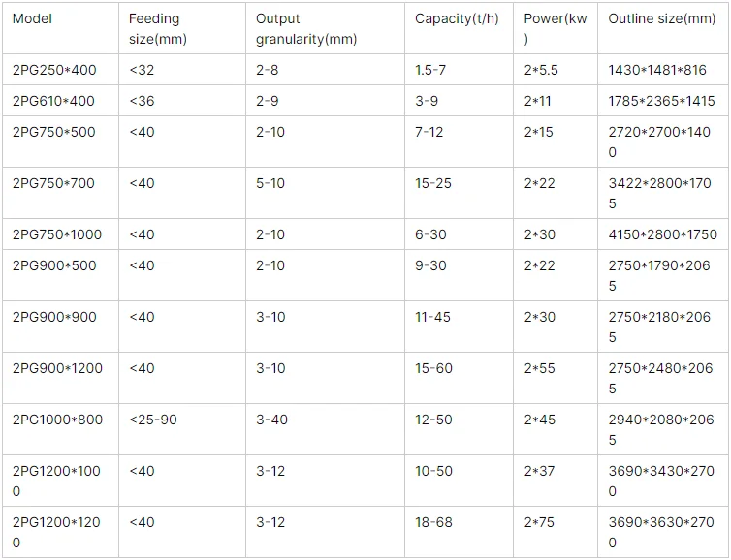Click the Model column header

click(32, 19)
